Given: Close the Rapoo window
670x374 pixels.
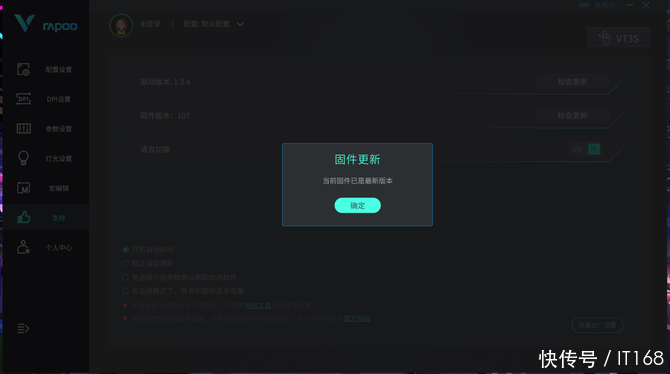Looking at the screenshot, I should click(646, 5).
